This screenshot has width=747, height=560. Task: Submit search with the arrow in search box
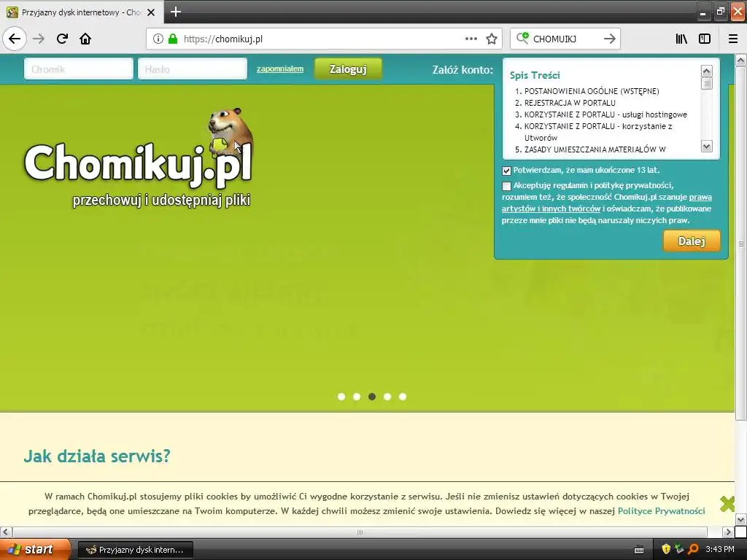pyautogui.click(x=609, y=39)
